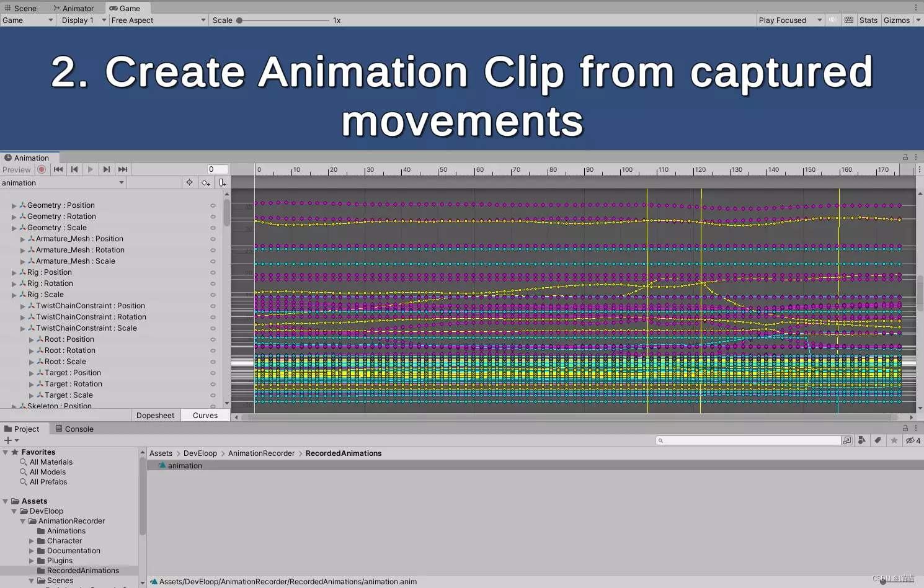Open Game view three-dot menu
The width and height of the screenshot is (924, 588).
pos(916,7)
